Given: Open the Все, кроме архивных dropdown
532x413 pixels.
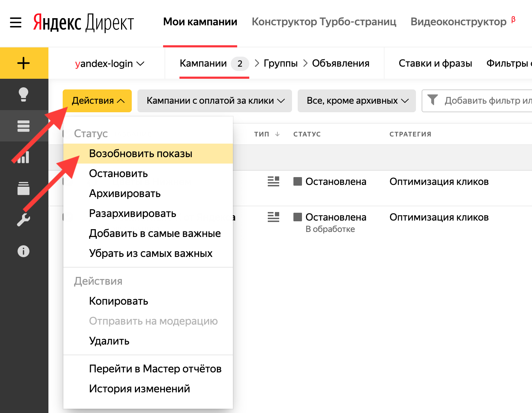Looking at the screenshot, I should click(357, 101).
